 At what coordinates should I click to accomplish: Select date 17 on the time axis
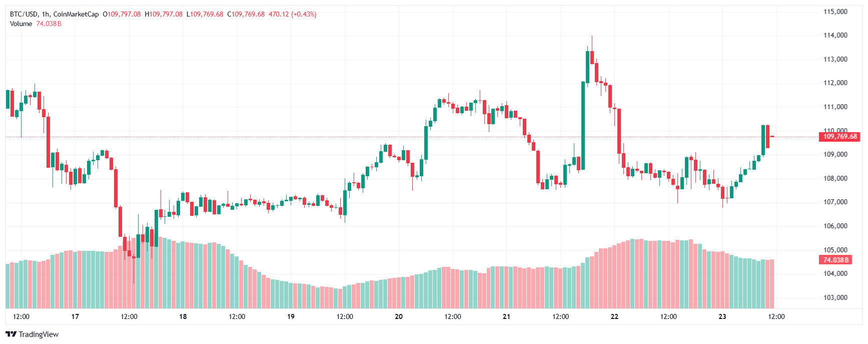75,316
